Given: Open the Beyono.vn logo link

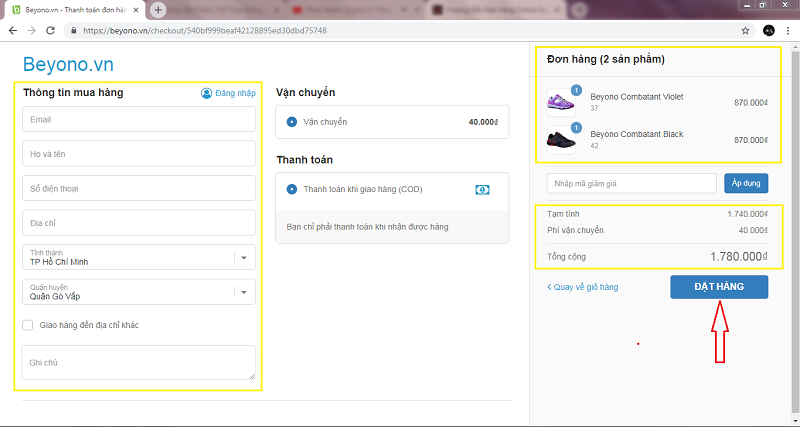Looking at the screenshot, I should click(68, 65).
